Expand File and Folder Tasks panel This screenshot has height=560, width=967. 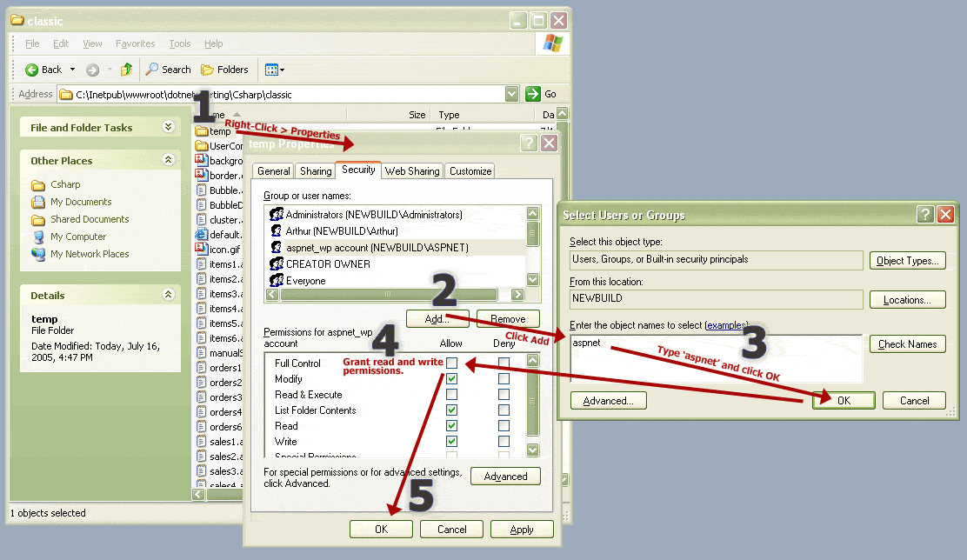168,128
